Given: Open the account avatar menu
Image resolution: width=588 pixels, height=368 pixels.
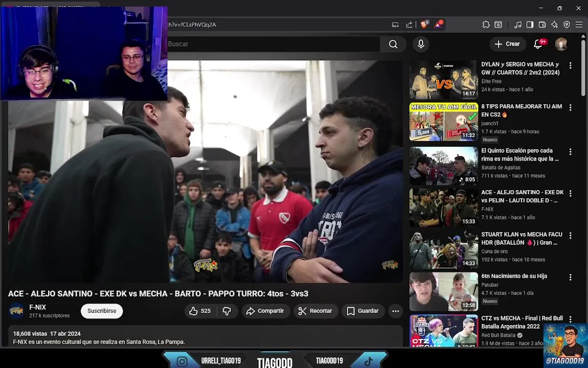Looking at the screenshot, I should click(x=561, y=44).
